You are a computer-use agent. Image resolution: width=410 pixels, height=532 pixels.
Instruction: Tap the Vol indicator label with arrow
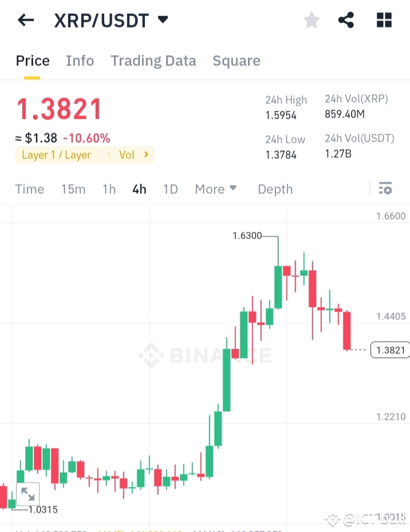pos(132,155)
